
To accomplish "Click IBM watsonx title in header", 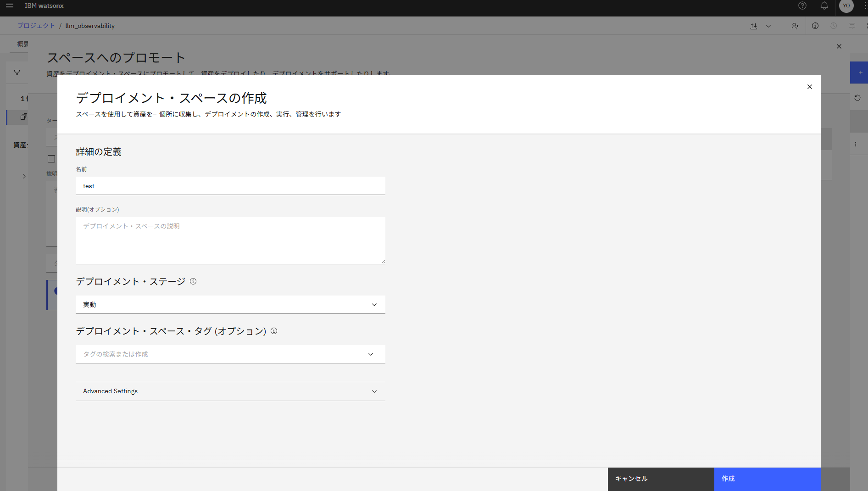I will tap(44, 6).
